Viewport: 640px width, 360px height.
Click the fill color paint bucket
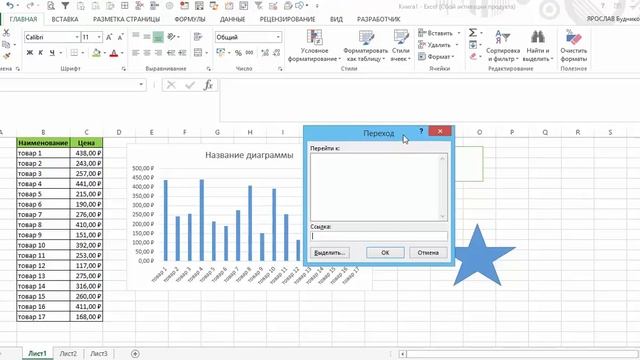coord(96,53)
